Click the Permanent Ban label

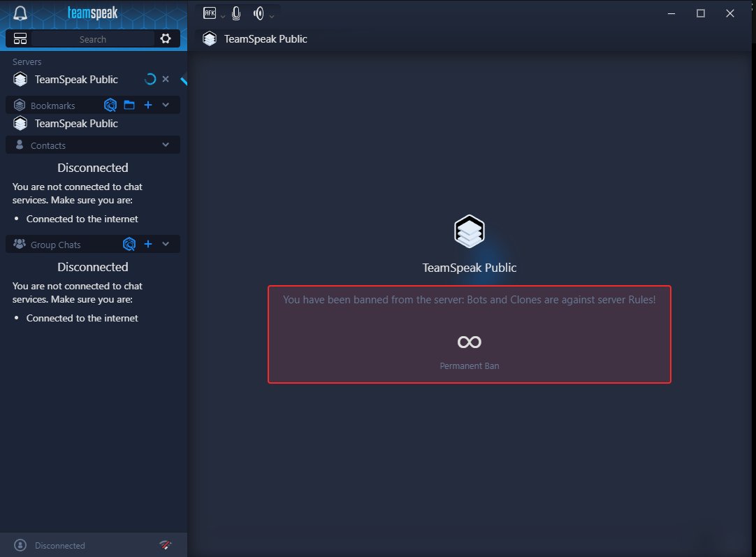coord(469,366)
